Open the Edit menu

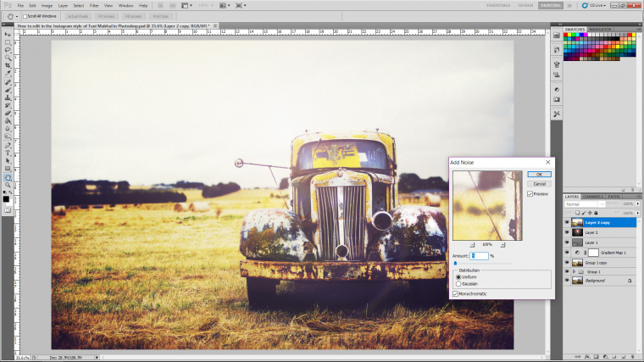[x=32, y=6]
